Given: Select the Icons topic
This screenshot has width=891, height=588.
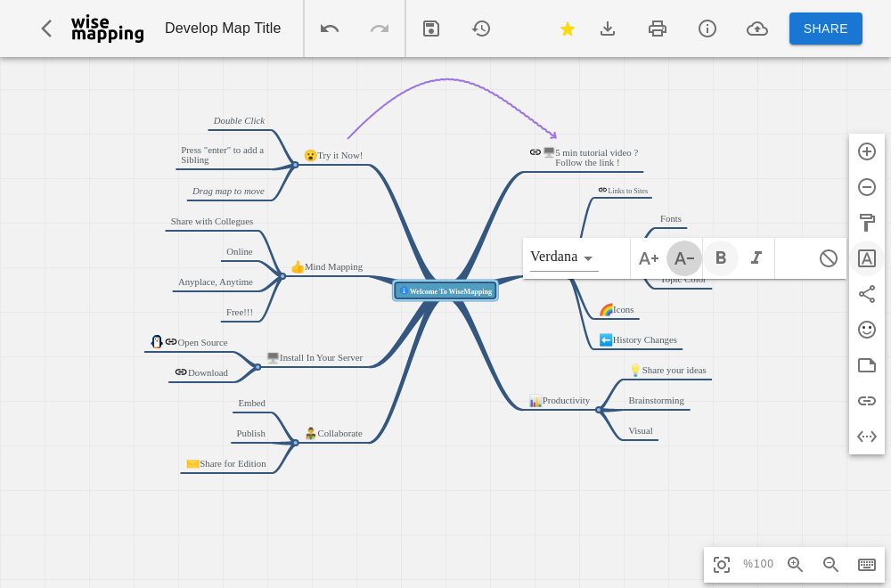Looking at the screenshot, I should coord(617,310).
